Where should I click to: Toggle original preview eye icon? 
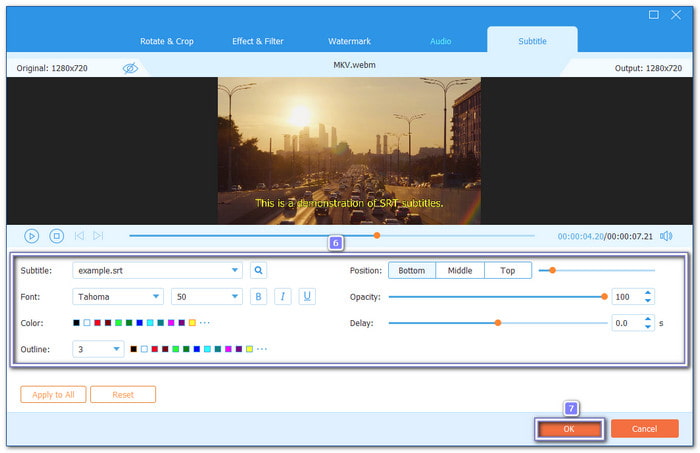click(130, 68)
